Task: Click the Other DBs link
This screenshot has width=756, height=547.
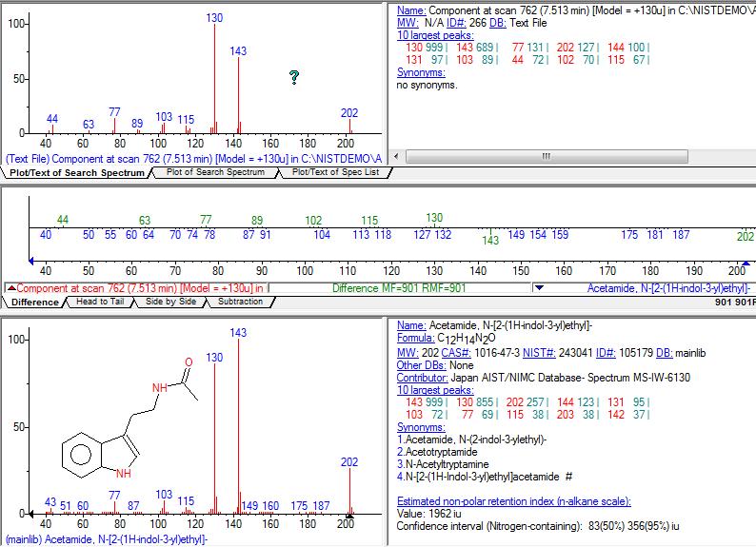Action: pos(421,364)
